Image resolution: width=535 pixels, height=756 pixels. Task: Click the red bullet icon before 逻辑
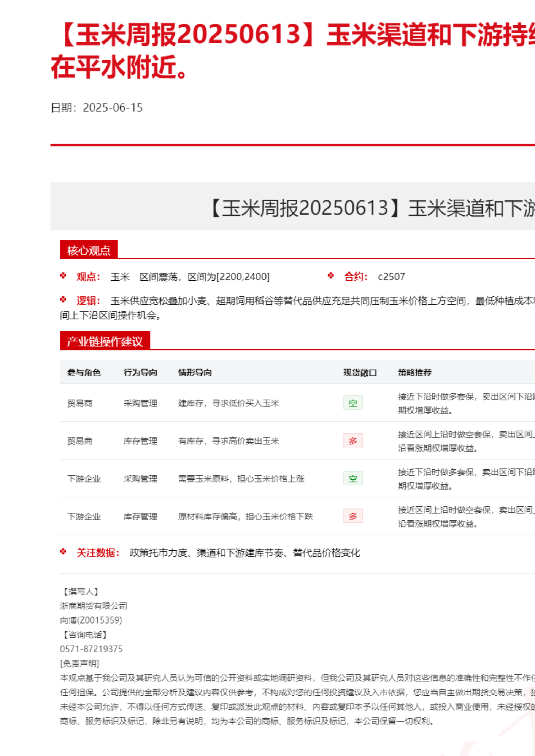coord(63,300)
